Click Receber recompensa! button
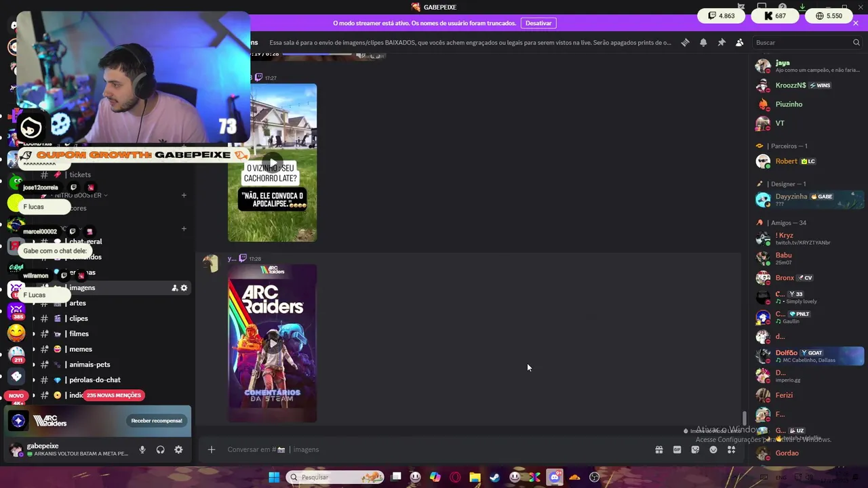The image size is (868, 488). pyautogui.click(x=157, y=421)
